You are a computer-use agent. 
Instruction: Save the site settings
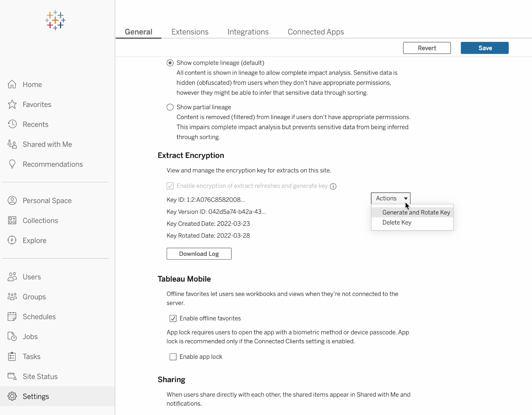click(484, 48)
